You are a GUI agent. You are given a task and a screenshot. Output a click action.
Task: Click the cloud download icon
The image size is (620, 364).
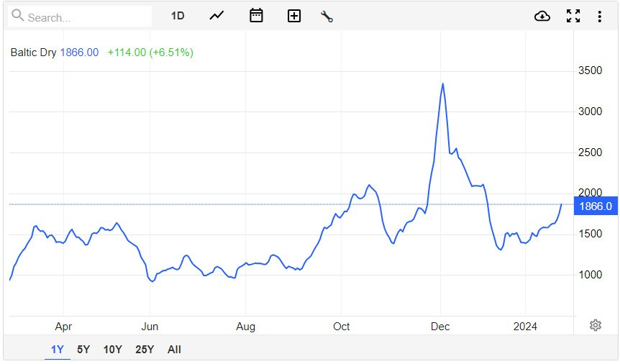pos(542,16)
